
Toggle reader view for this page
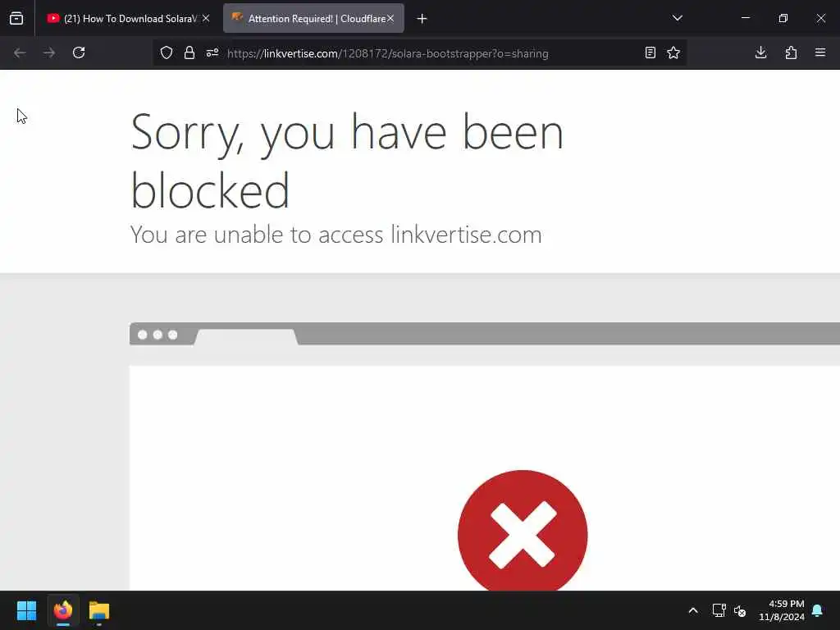(x=651, y=52)
